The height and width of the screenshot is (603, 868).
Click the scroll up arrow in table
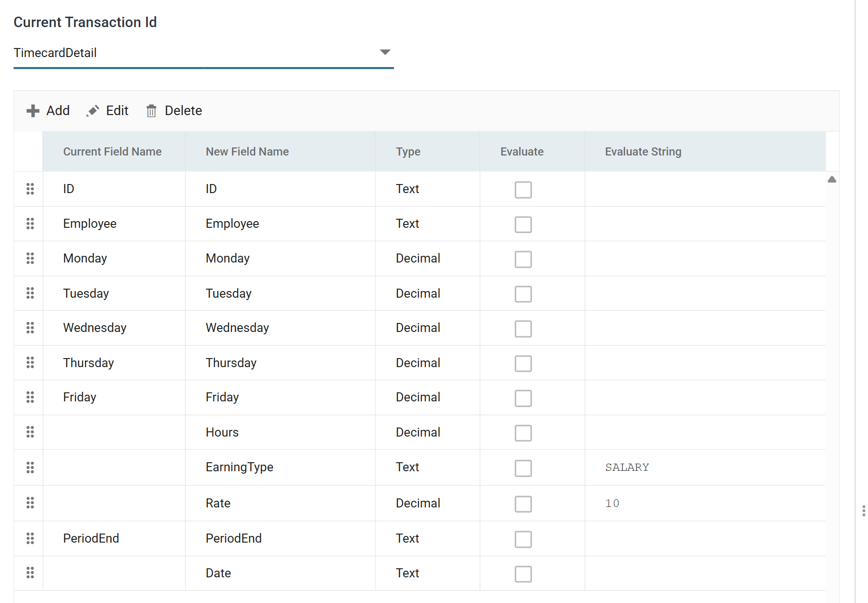pos(832,179)
